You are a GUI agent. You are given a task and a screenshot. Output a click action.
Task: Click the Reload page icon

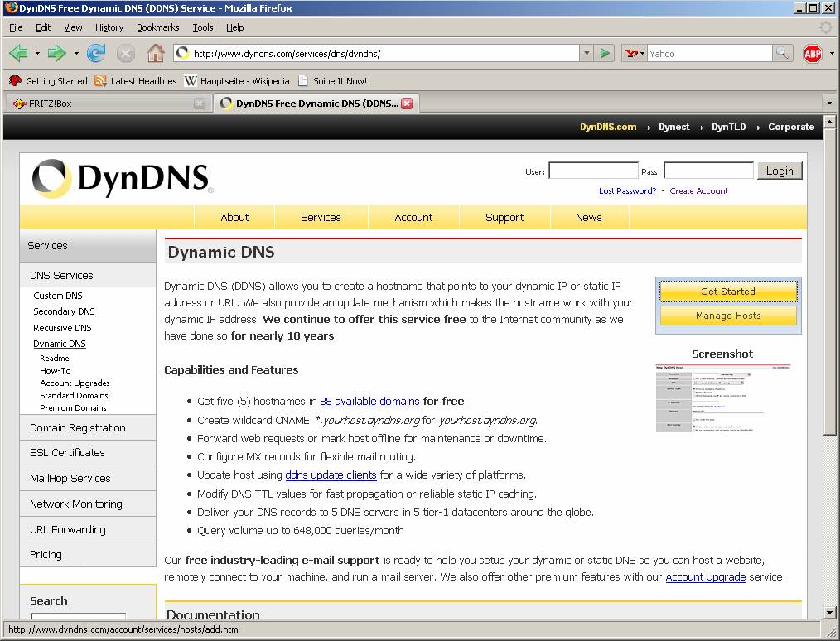point(96,54)
